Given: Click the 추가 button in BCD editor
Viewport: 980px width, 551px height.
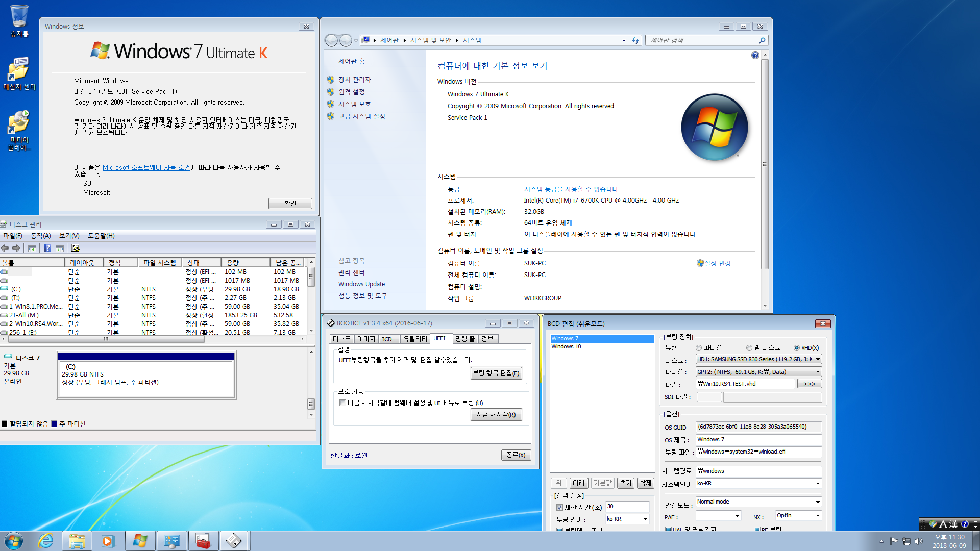Looking at the screenshot, I should (626, 483).
